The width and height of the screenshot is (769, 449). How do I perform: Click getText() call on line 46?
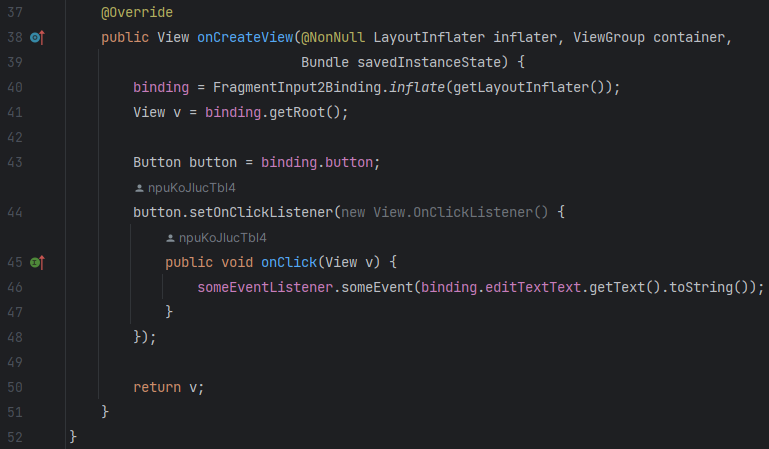[x=625, y=287]
